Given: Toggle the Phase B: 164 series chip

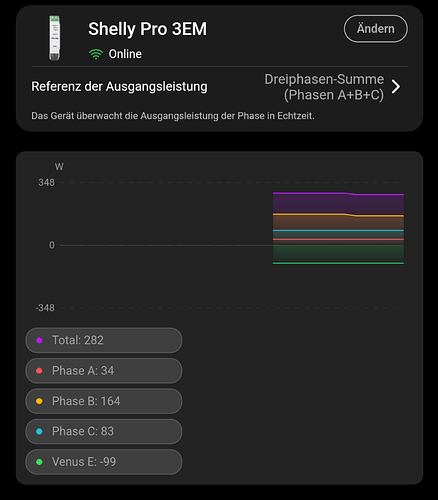Looking at the screenshot, I should pyautogui.click(x=104, y=401).
